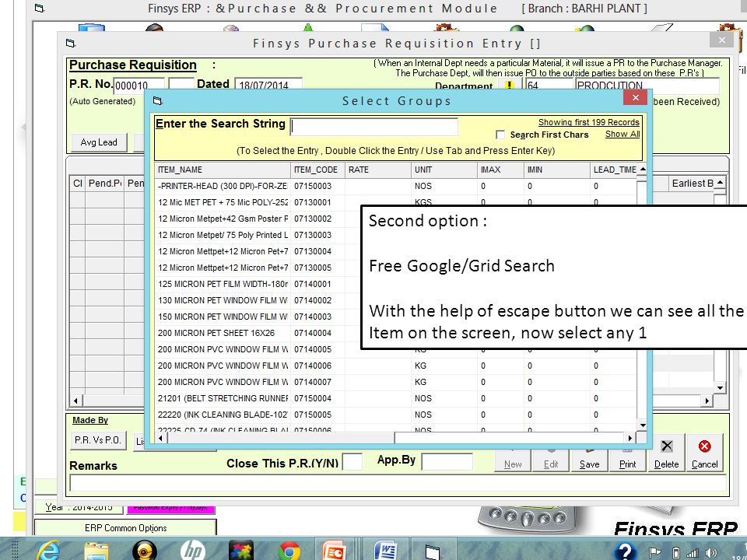
Task: Click the ERP Common Options button
Action: pos(126,527)
